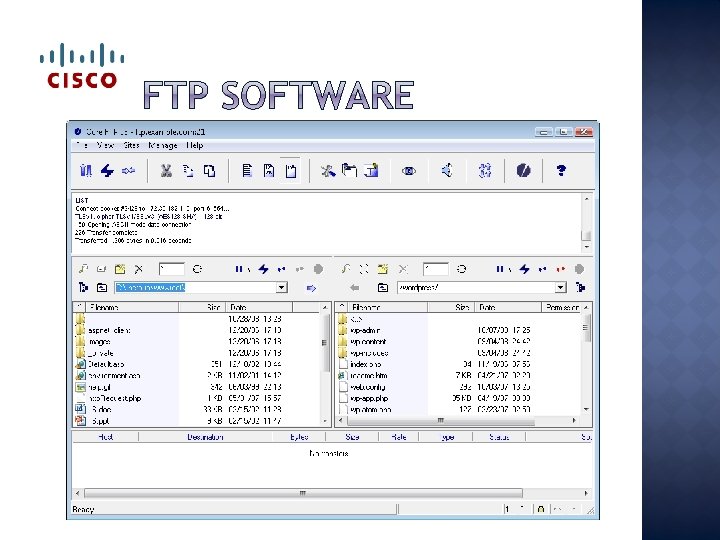Click the blue upload arrow beside local path
720x540 pixels.
[311, 288]
